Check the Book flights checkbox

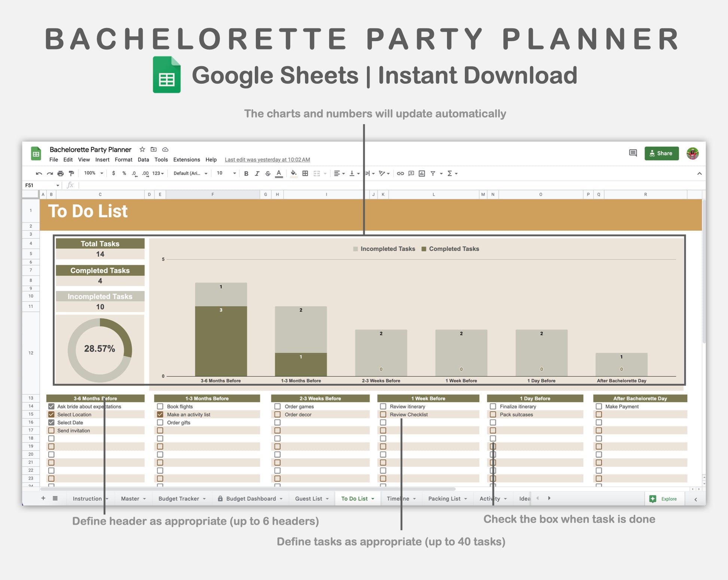tap(160, 406)
